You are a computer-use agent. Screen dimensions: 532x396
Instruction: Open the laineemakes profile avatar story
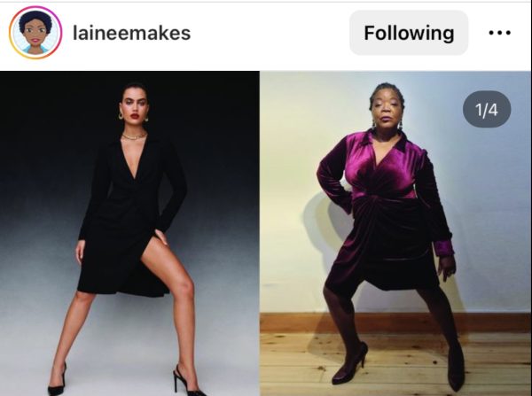(x=35, y=33)
